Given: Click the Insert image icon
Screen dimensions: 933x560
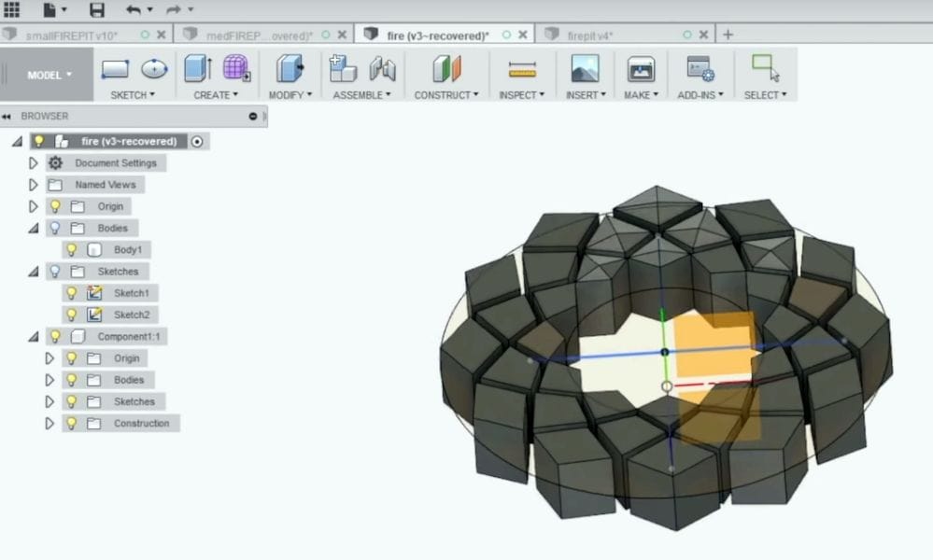Looking at the screenshot, I should tap(585, 69).
